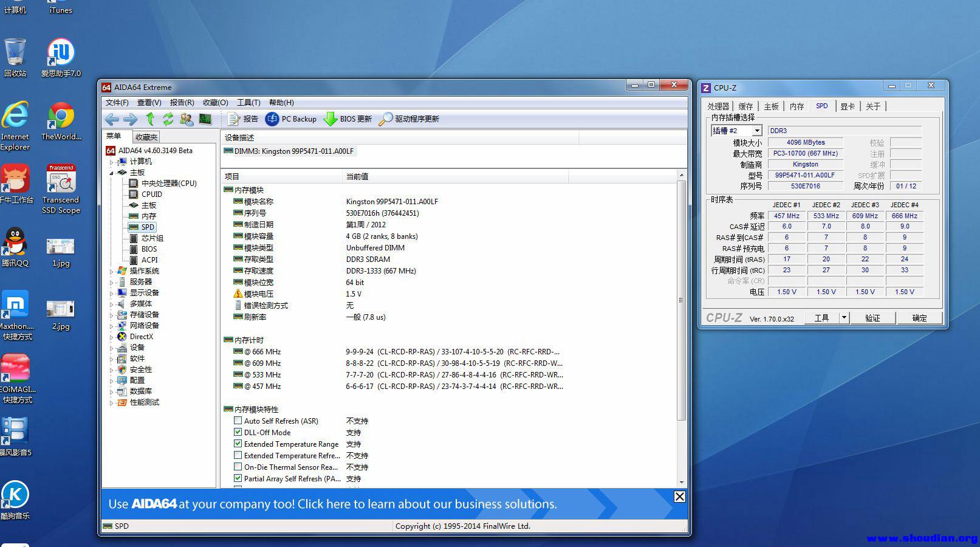Open the 帮助(H) menu
Screen dimensions: 980x547
pos(281,103)
